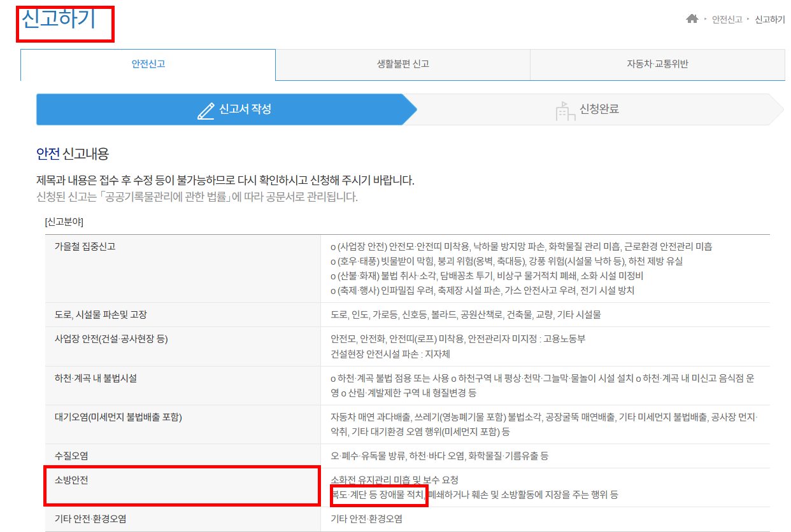The image size is (791, 532).
Task: Select the 신고서 작성 step
Action: 226,109
